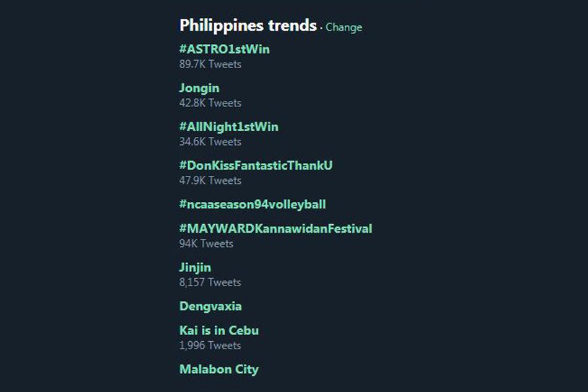This screenshot has width=588, height=392.
Task: Select the 8,157 Tweets count under Jinjin
Action: pyautogui.click(x=210, y=282)
